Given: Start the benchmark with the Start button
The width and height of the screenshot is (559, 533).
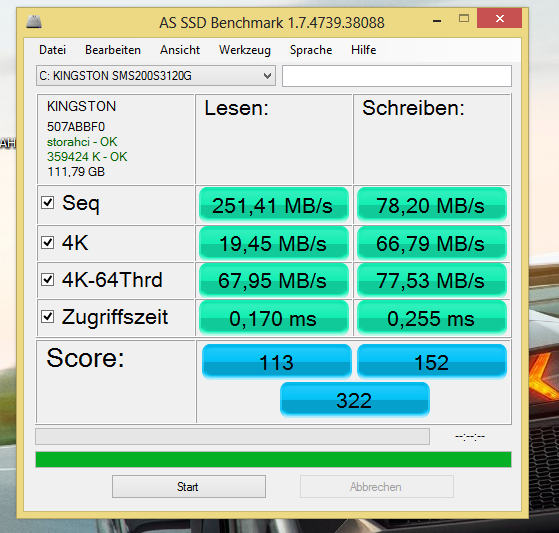Looking at the screenshot, I should tap(189, 486).
